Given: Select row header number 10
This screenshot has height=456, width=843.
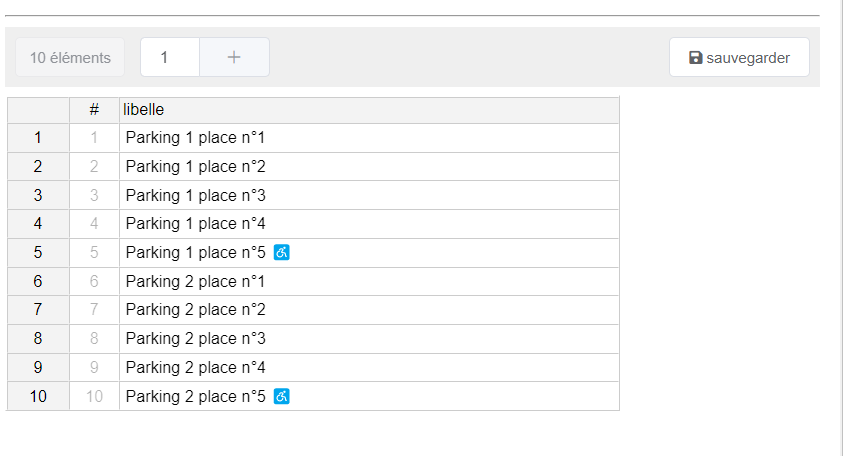Looking at the screenshot, I should [x=38, y=396].
